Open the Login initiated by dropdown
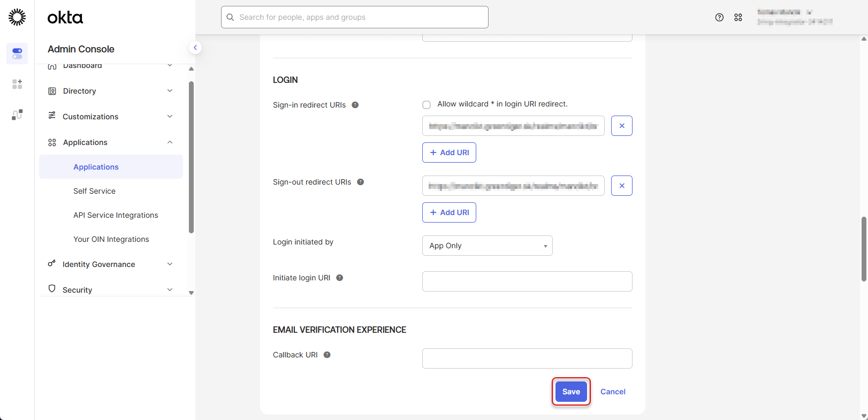 487,246
